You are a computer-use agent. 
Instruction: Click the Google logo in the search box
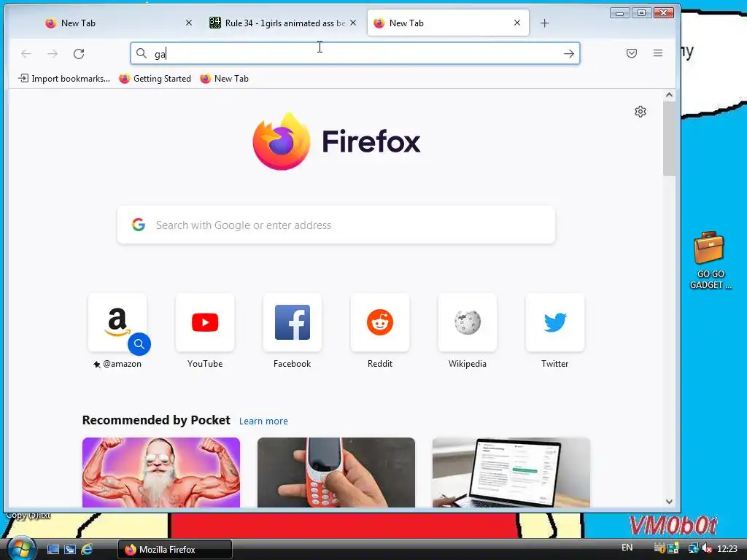coord(139,225)
